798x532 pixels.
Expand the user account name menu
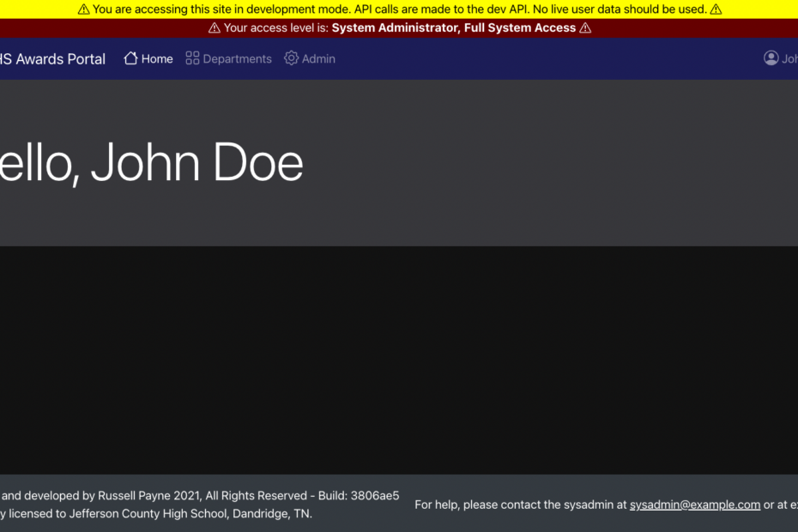click(789, 59)
